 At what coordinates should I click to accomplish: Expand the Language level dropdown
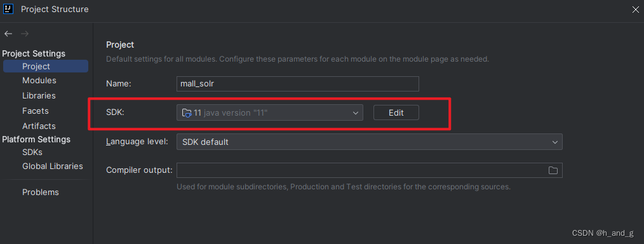(369, 142)
